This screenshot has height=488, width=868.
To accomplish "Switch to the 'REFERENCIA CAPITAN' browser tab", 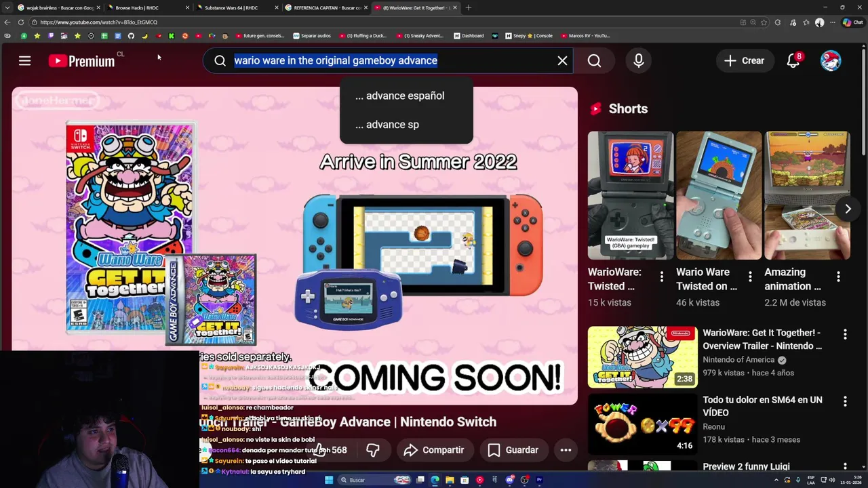I will 325,7.
